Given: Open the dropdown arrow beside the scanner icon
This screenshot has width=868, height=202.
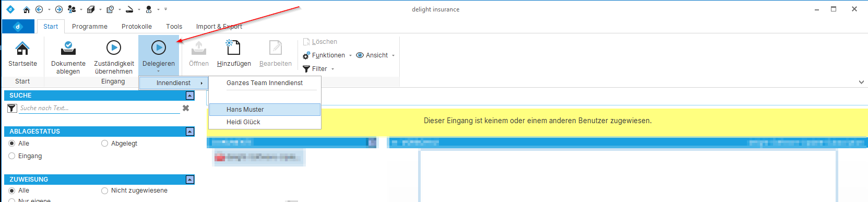Looking at the screenshot, I should point(139,9).
